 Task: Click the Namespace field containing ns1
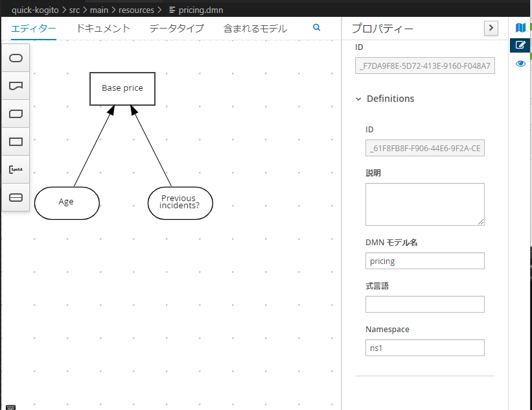[x=425, y=348]
